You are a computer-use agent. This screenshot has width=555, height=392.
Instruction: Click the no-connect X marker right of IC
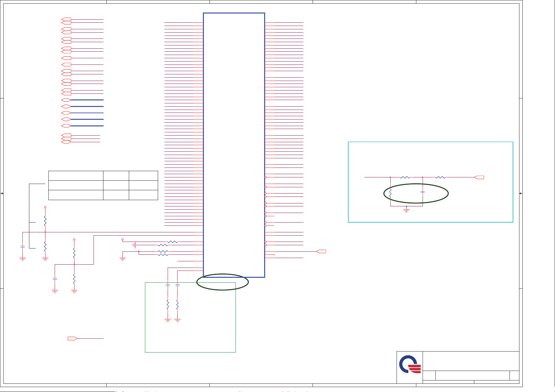274,255
